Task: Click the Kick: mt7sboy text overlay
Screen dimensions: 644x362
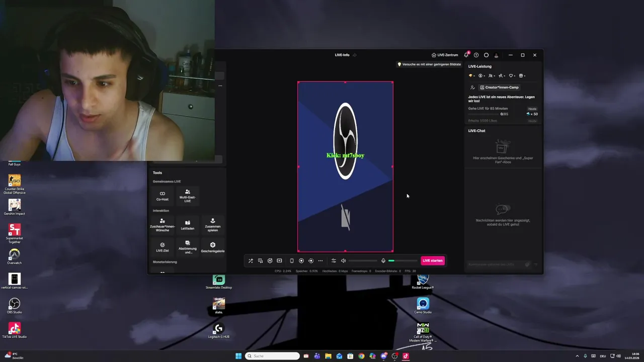Action: point(345,155)
